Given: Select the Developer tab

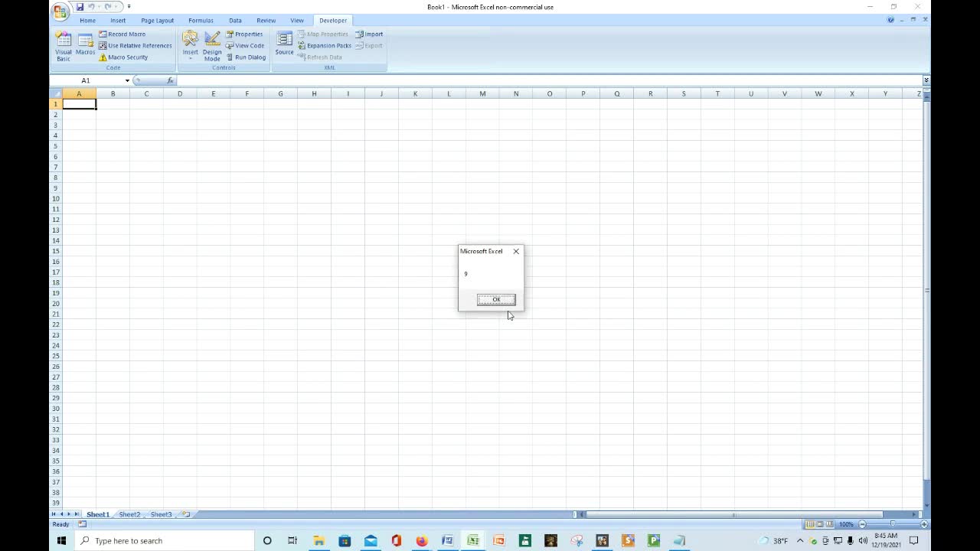Looking at the screenshot, I should point(333,21).
